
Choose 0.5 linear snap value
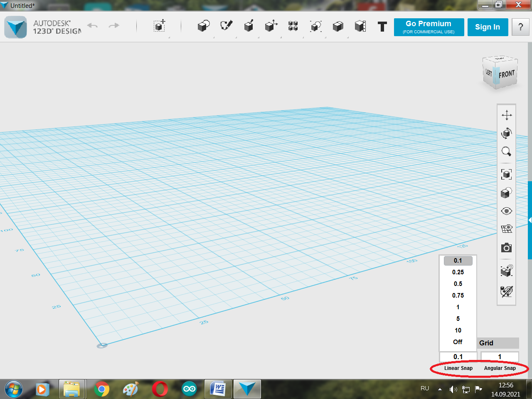tap(458, 284)
